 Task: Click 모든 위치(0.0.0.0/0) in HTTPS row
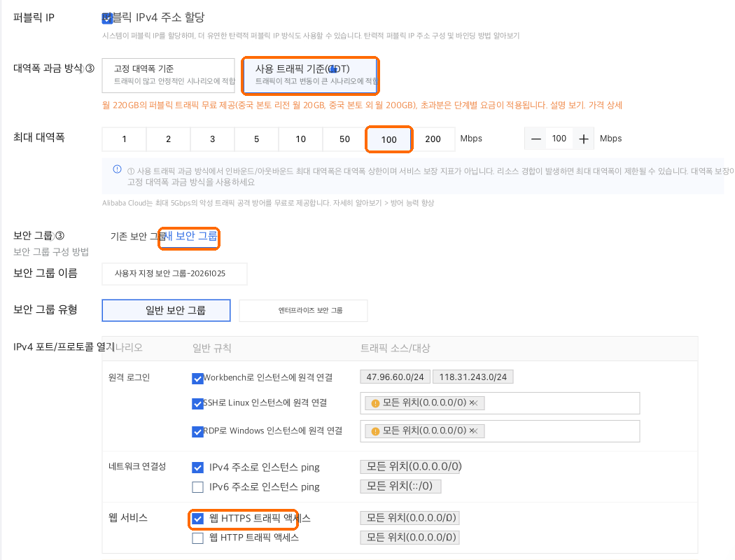410,518
